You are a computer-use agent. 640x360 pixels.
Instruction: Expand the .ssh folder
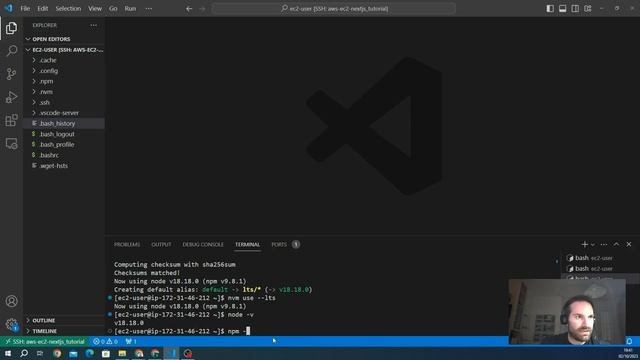(64, 102)
